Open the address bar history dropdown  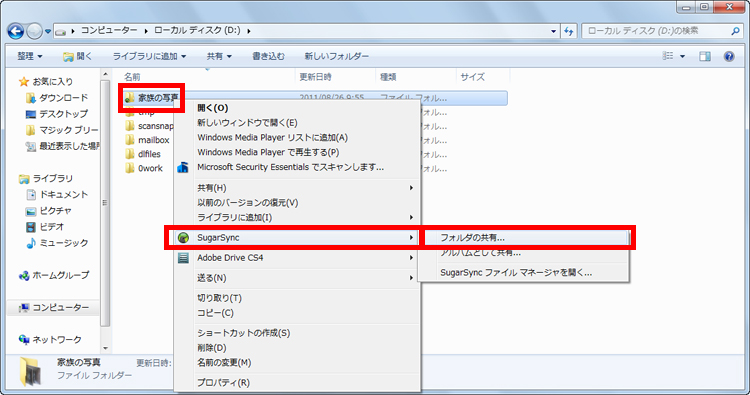pos(553,31)
